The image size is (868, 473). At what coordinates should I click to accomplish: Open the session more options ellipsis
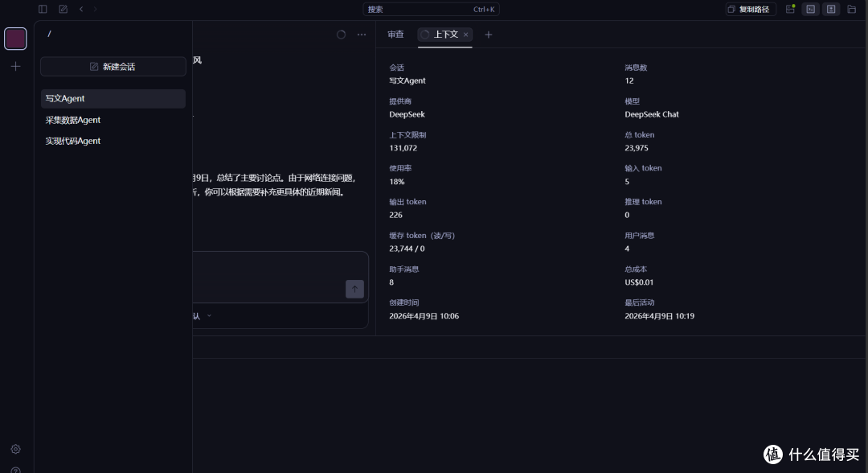click(x=362, y=35)
